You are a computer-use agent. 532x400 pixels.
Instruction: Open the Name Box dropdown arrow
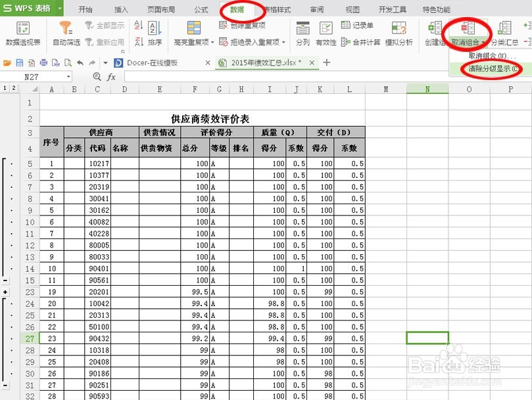tap(68, 77)
